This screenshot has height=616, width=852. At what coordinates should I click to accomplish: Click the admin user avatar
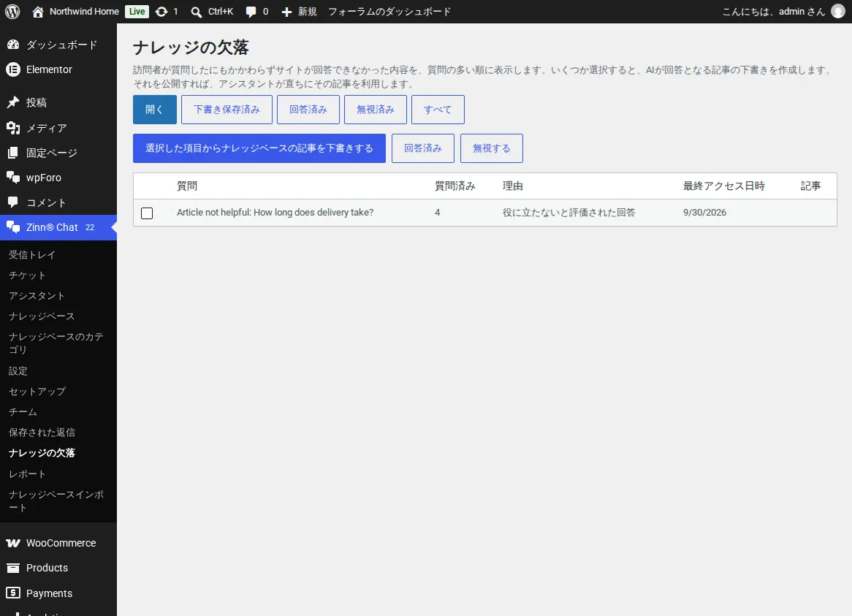pyautogui.click(x=838, y=12)
